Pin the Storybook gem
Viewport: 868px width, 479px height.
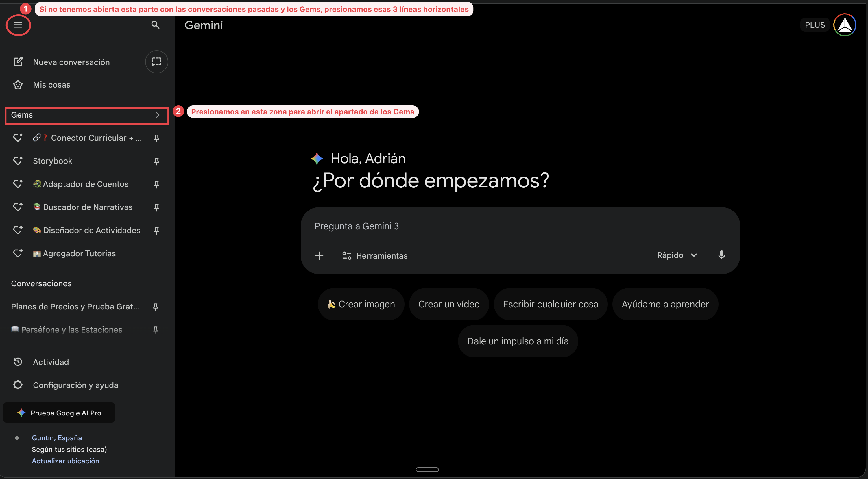156,161
